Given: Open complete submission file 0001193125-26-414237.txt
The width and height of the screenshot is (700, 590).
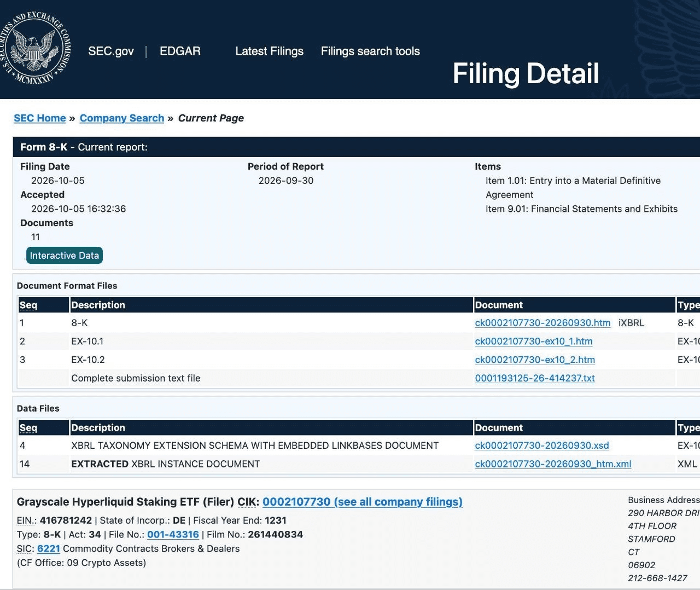Looking at the screenshot, I should (x=535, y=378).
